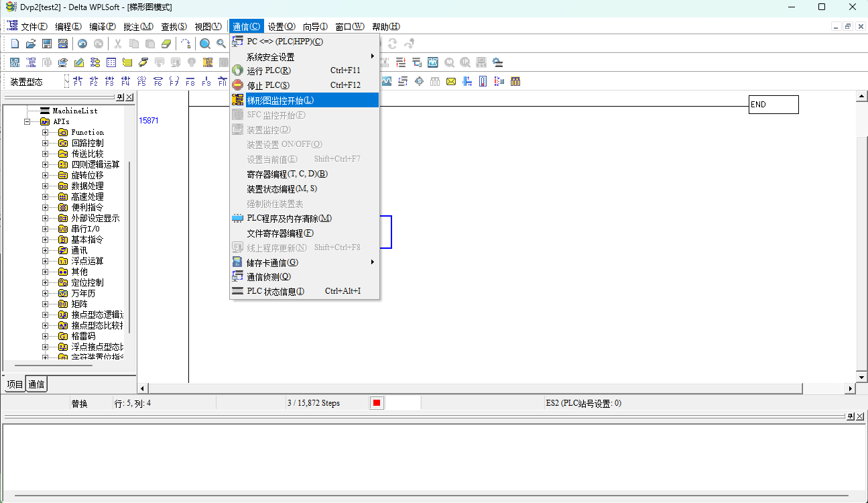Click the large magnifier search icon
The image size is (868, 503).
(x=205, y=44)
